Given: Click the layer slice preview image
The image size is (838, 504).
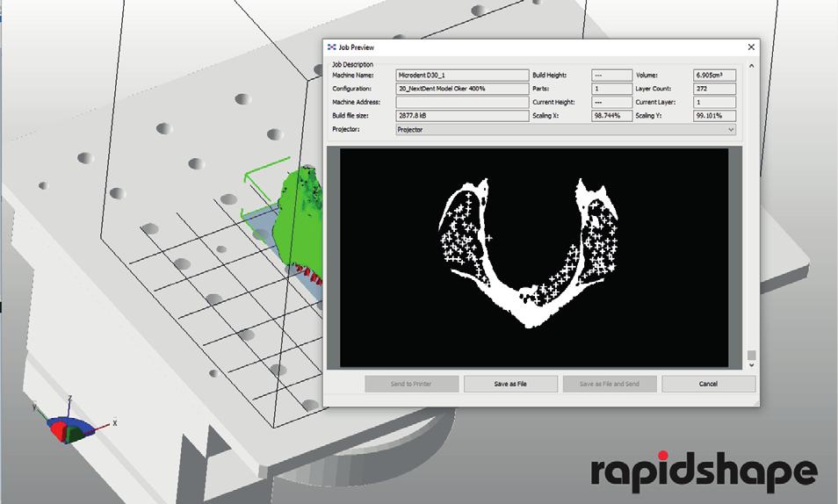Looking at the screenshot, I should [534, 257].
